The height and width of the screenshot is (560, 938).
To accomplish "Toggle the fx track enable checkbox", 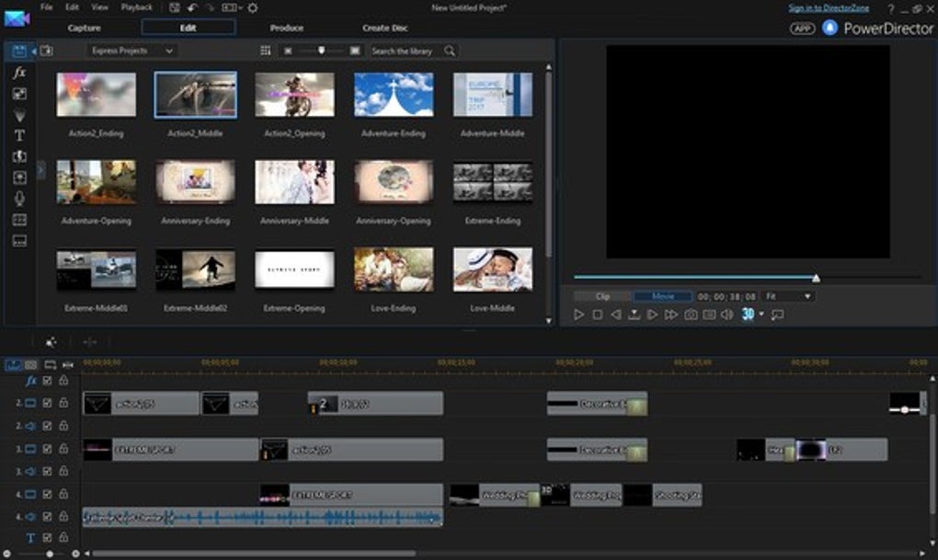I will click(48, 380).
